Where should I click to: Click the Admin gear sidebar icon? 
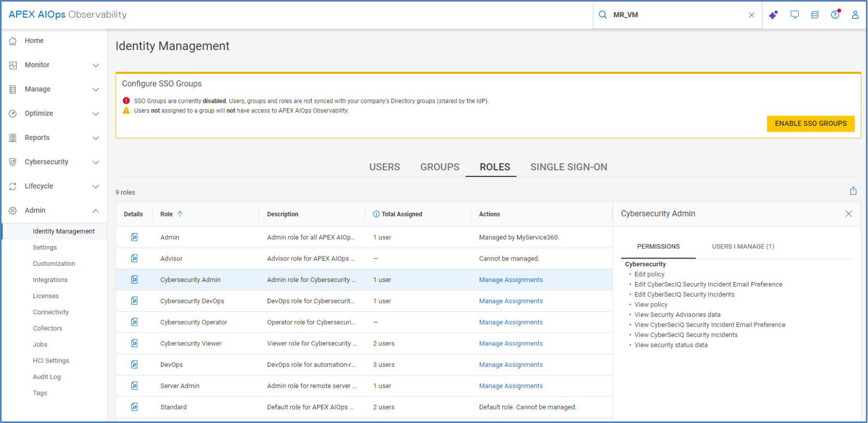coord(13,211)
